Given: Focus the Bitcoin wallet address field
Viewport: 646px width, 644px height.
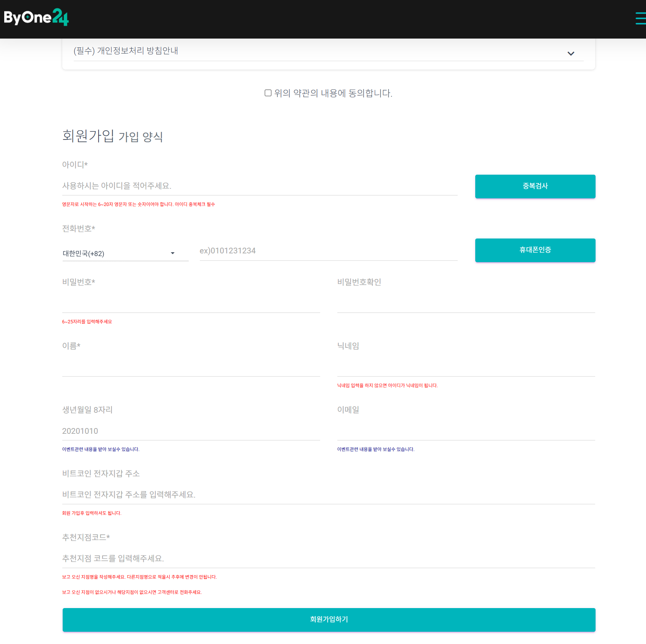Looking at the screenshot, I should click(x=329, y=495).
